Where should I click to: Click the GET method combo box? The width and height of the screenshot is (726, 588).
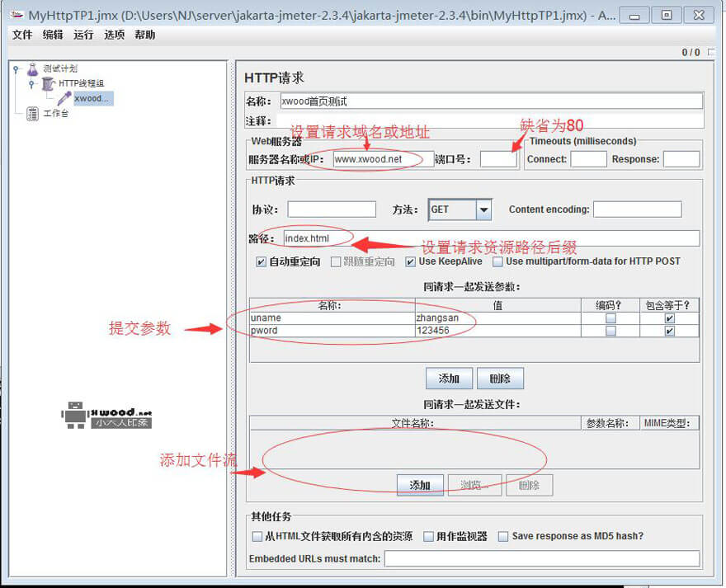point(460,209)
